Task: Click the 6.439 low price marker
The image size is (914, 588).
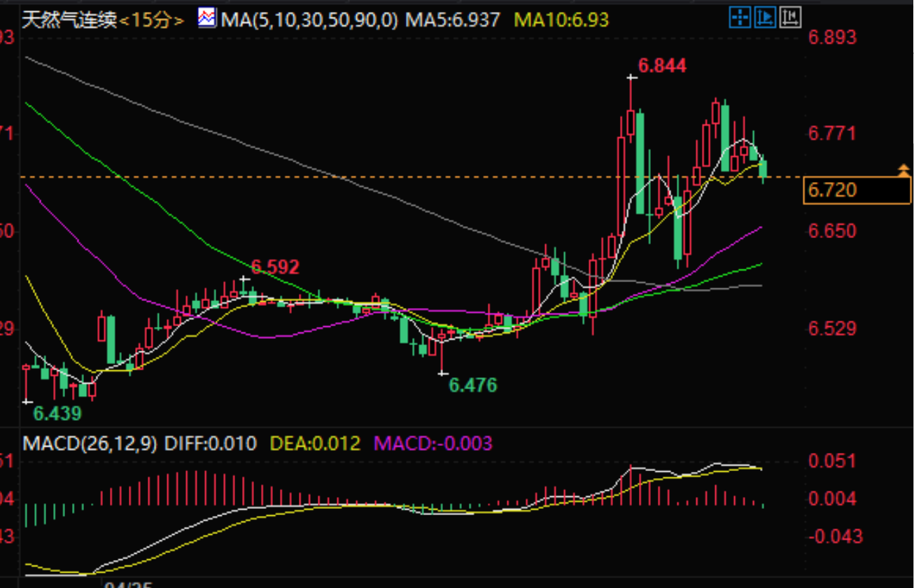Action: 58,413
